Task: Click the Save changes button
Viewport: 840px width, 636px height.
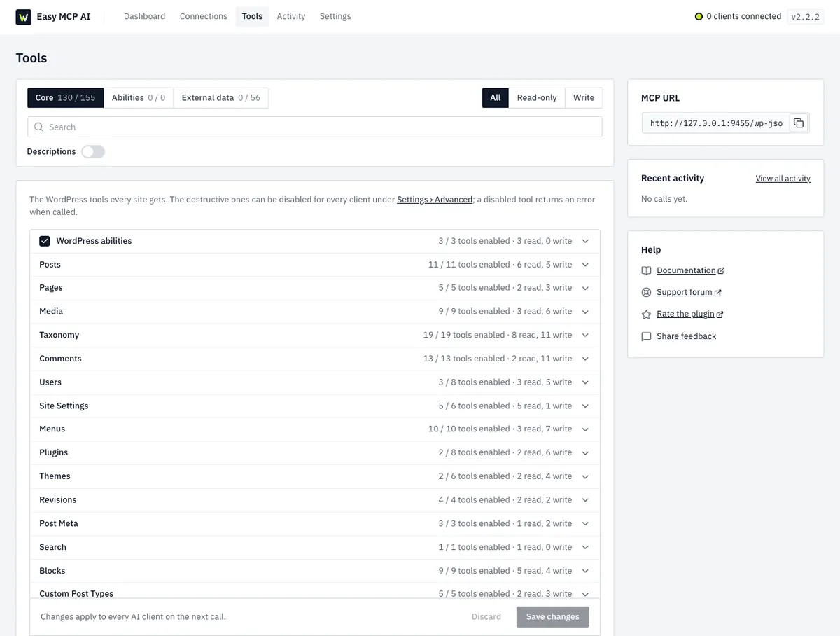Action: [553, 617]
